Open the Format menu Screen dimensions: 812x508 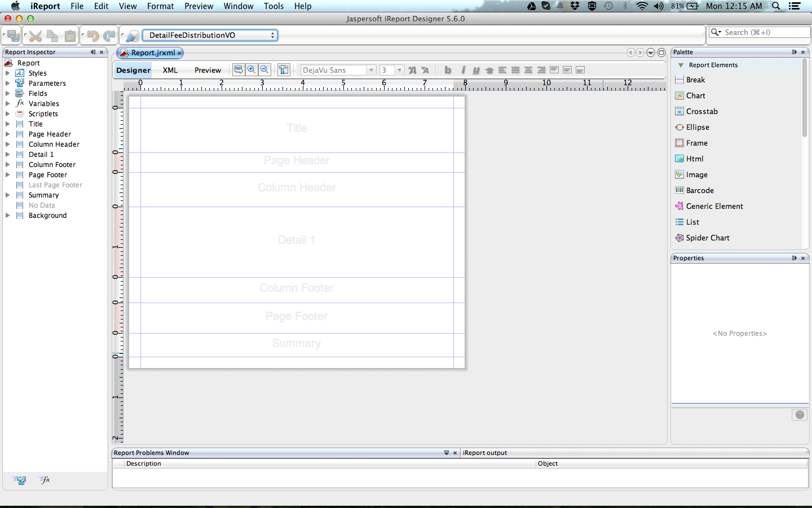pyautogui.click(x=160, y=6)
